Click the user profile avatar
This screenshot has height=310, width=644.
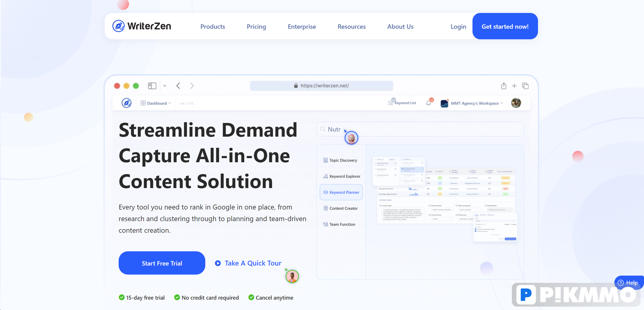(516, 103)
